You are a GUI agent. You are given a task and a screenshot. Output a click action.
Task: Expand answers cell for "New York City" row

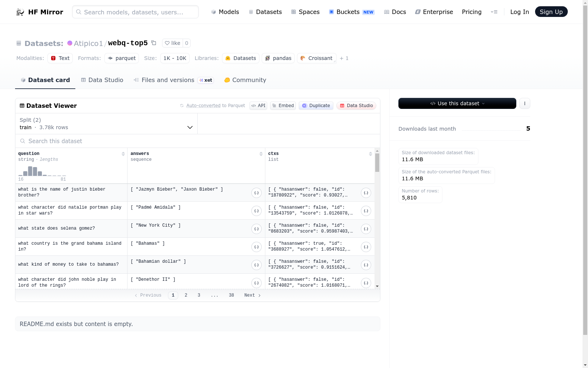point(257,229)
